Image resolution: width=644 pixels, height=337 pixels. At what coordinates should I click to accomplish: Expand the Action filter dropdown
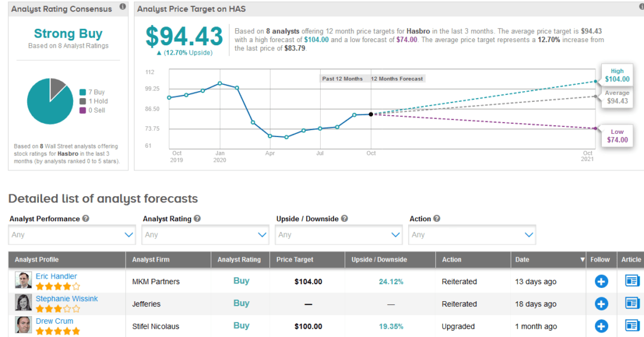472,235
